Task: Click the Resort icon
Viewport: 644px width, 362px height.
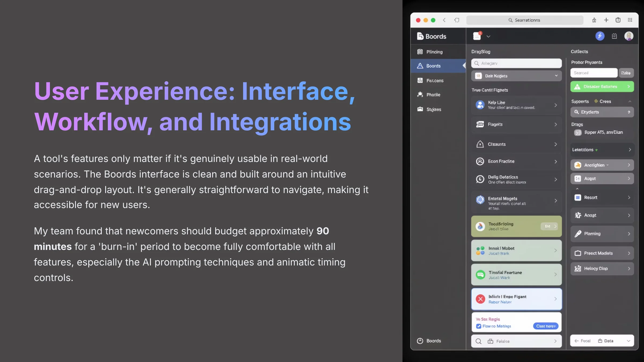Action: [577, 198]
